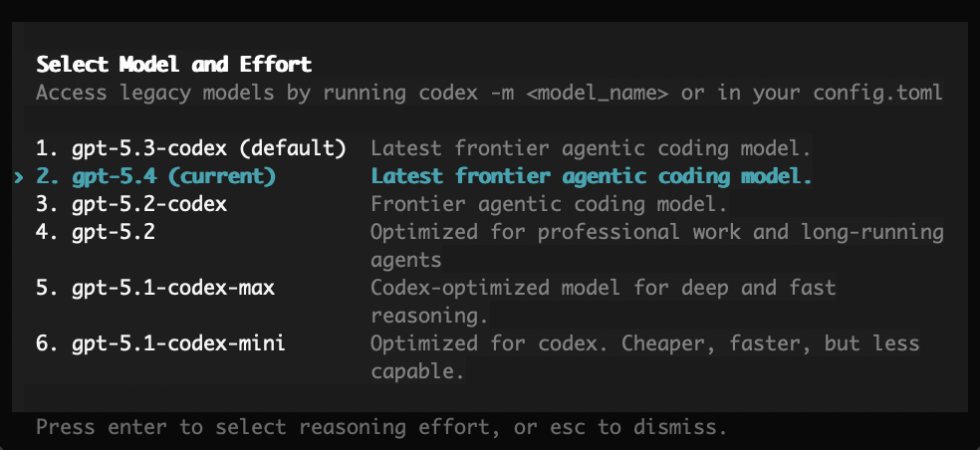Click the highlighted 'Latest frontier agentic coding model.' description
Screen dimensions: 980x450
(592, 177)
